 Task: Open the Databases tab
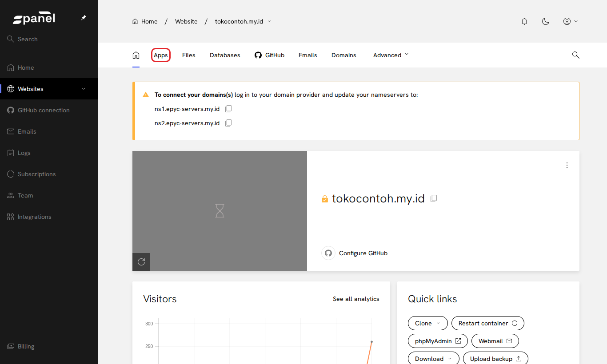tap(225, 55)
